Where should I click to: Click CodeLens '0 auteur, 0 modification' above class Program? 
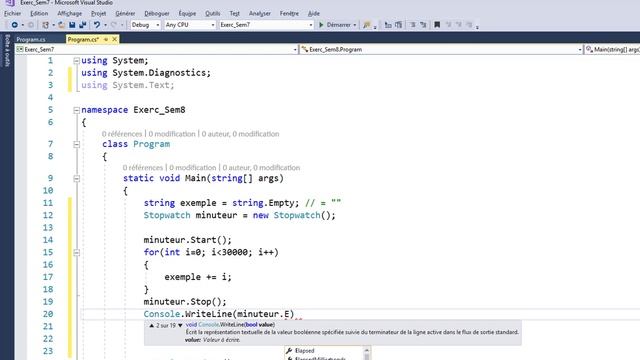pos(240,134)
